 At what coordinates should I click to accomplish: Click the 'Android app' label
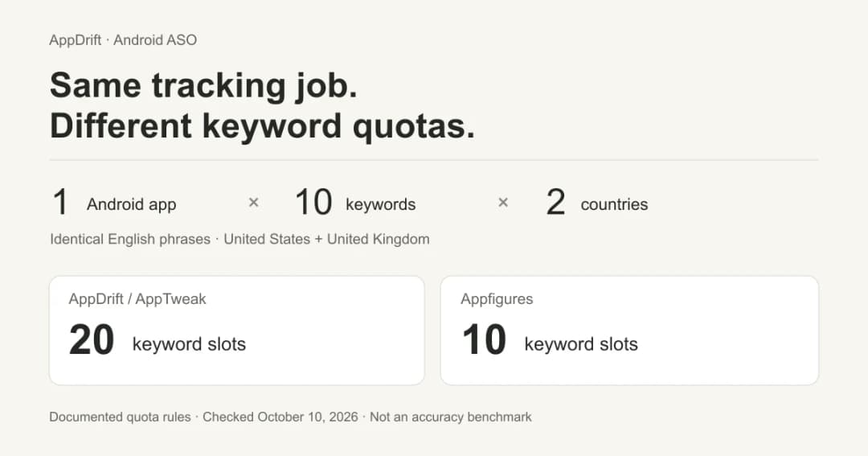131,204
